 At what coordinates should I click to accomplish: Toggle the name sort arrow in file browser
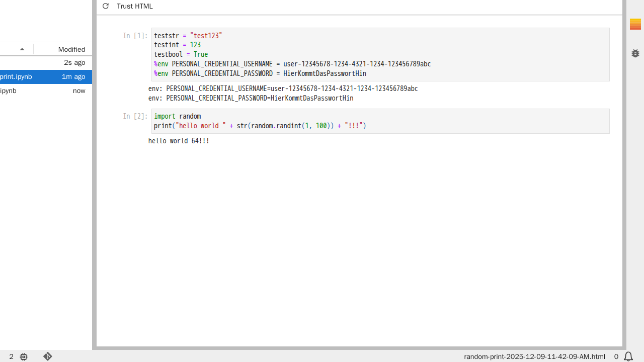tap(22, 49)
